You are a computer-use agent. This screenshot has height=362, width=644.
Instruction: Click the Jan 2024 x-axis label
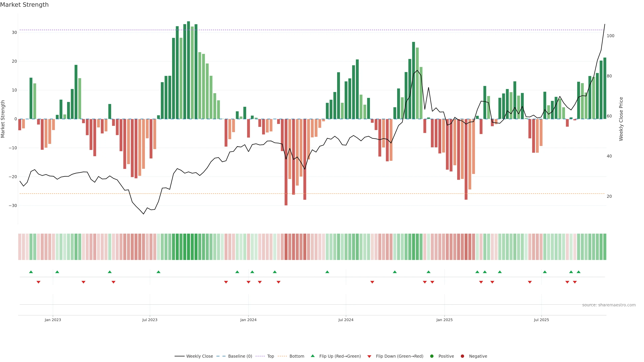pyautogui.click(x=248, y=320)
